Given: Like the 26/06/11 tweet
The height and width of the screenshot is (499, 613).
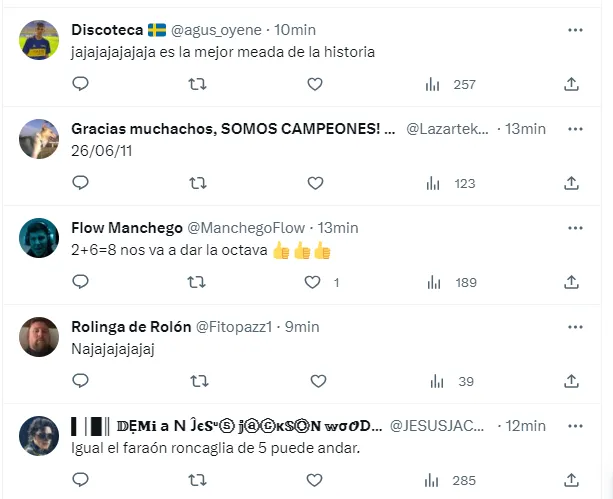Looking at the screenshot, I should click(315, 183).
